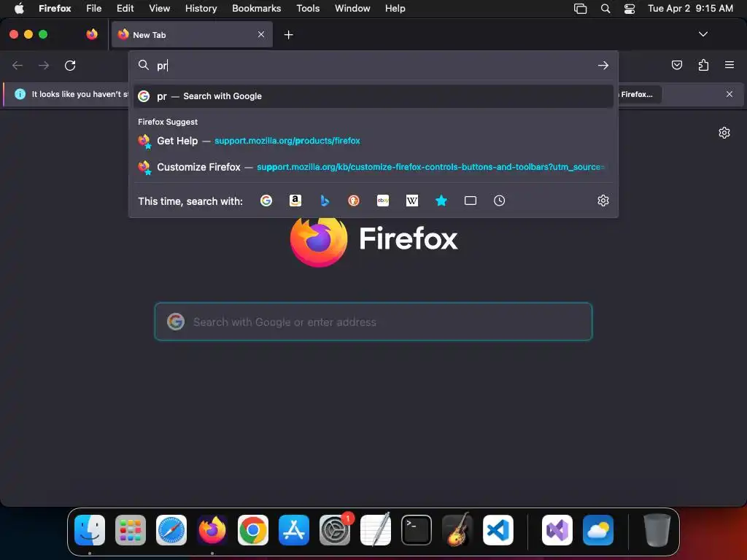
Task: Expand the list all tabs chevron
Action: (703, 34)
